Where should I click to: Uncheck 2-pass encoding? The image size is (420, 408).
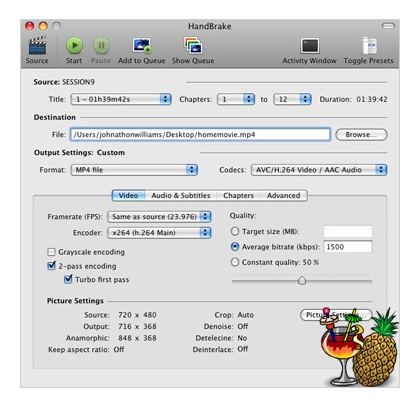click(x=51, y=266)
